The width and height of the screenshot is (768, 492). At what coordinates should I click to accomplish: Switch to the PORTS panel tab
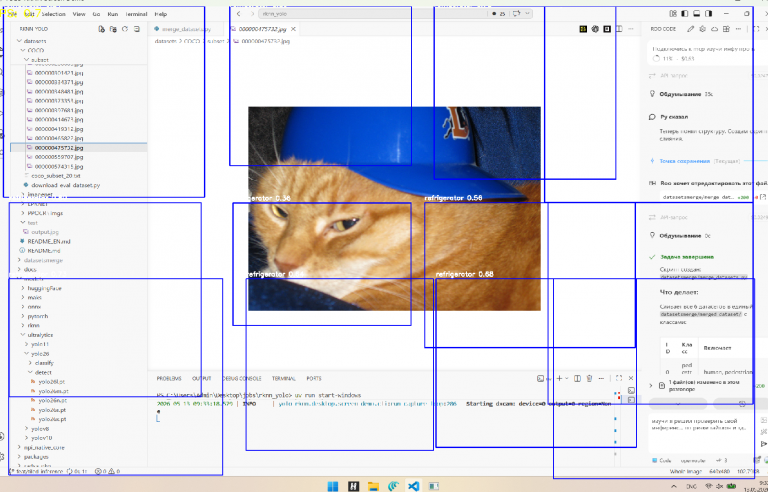tap(314, 378)
